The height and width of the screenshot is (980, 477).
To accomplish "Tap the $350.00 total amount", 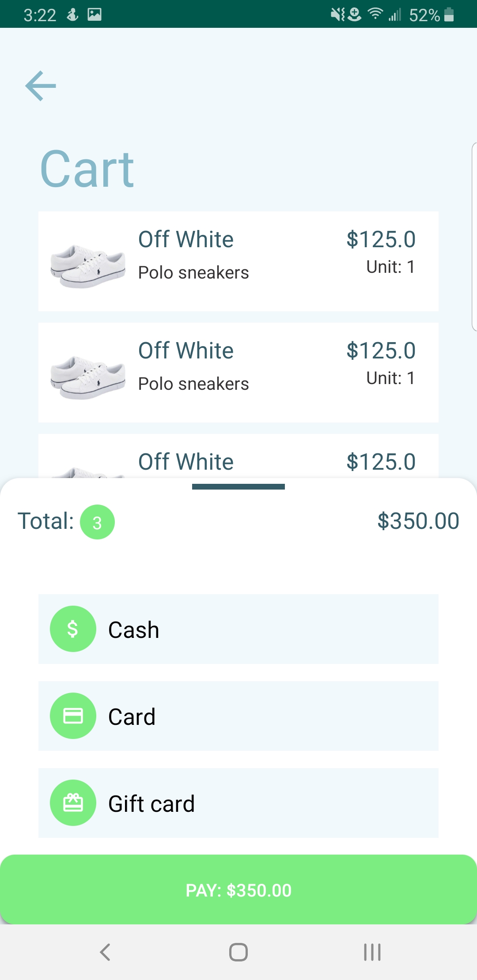I will 418,521.
